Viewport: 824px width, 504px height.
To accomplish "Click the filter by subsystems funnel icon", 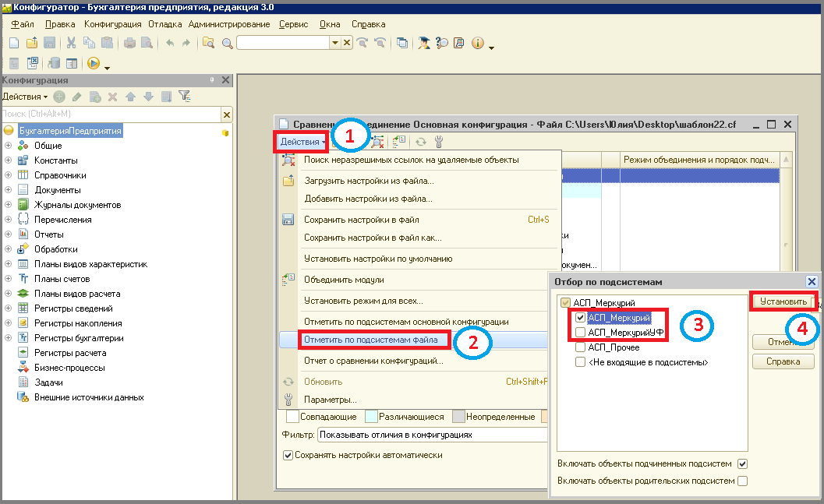I will click(x=185, y=97).
